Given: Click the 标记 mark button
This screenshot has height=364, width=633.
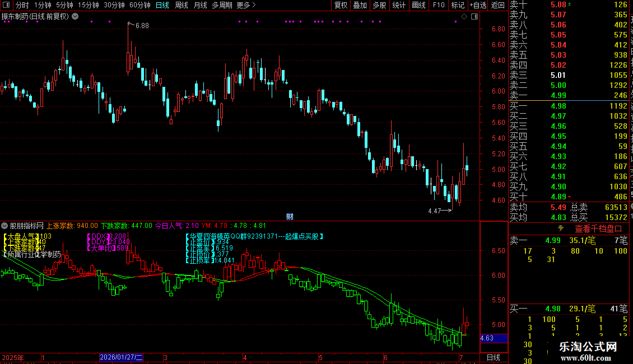Looking at the screenshot, I should coord(458,5).
